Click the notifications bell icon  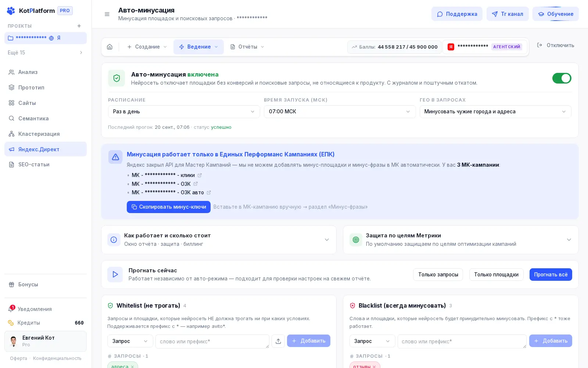pyautogui.click(x=11, y=309)
